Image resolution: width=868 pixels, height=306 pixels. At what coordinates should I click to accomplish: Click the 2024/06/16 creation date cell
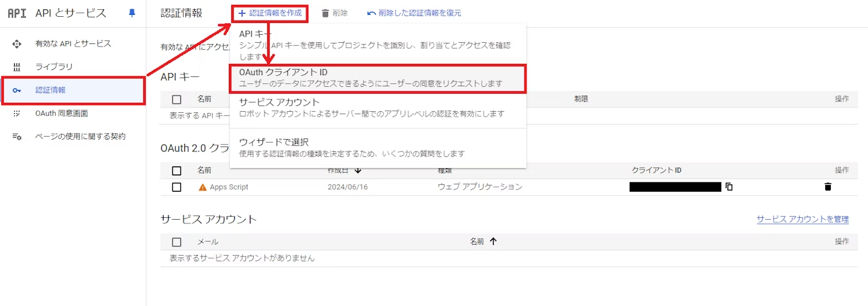click(348, 187)
